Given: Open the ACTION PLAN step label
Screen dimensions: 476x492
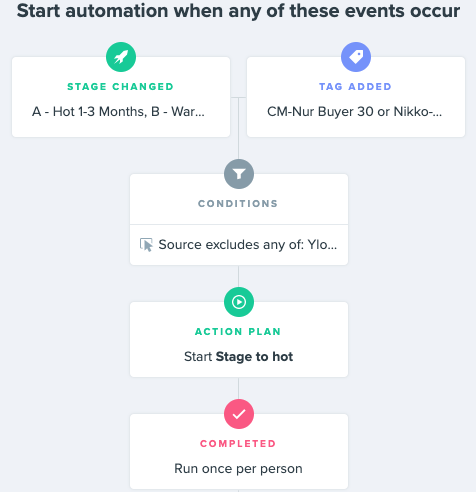Looking at the screenshot, I should click(x=238, y=332).
